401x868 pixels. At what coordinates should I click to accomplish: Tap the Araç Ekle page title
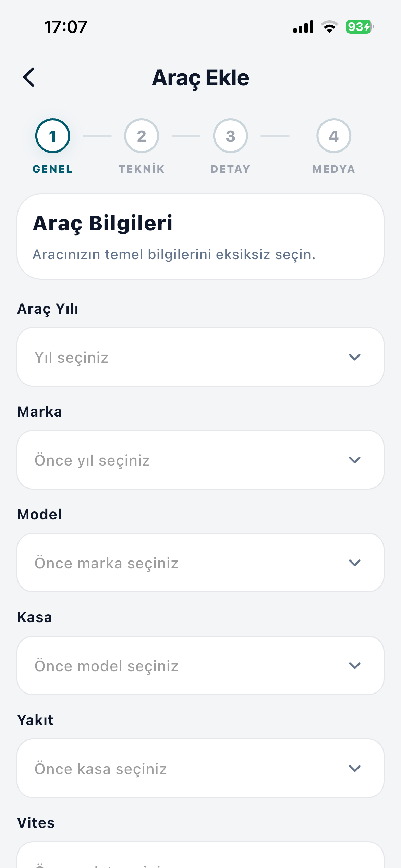[200, 78]
